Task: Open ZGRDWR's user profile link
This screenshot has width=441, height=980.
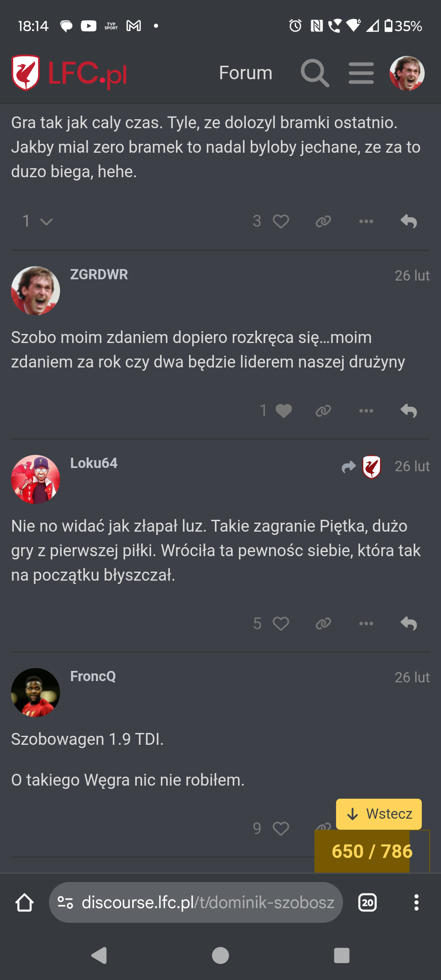Action: [99, 275]
